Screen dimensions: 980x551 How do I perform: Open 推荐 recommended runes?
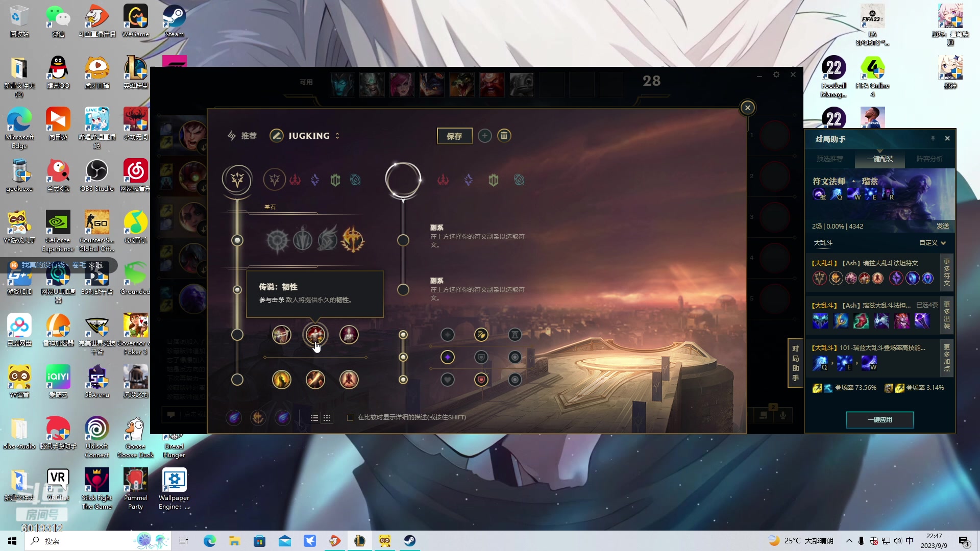(242, 136)
